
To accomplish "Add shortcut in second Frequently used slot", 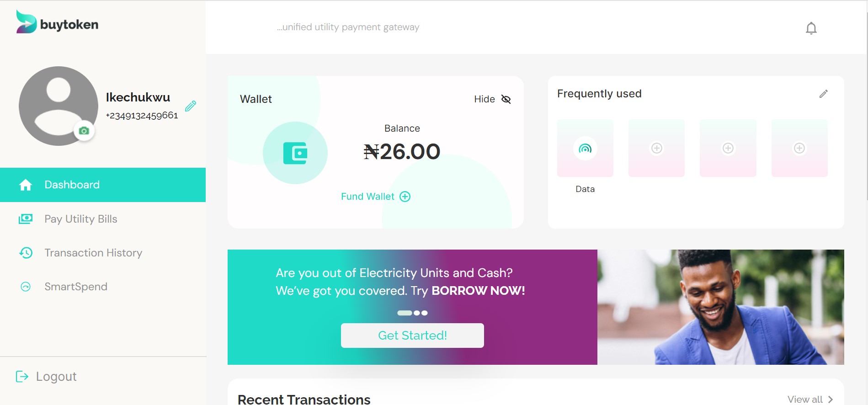I will 656,148.
